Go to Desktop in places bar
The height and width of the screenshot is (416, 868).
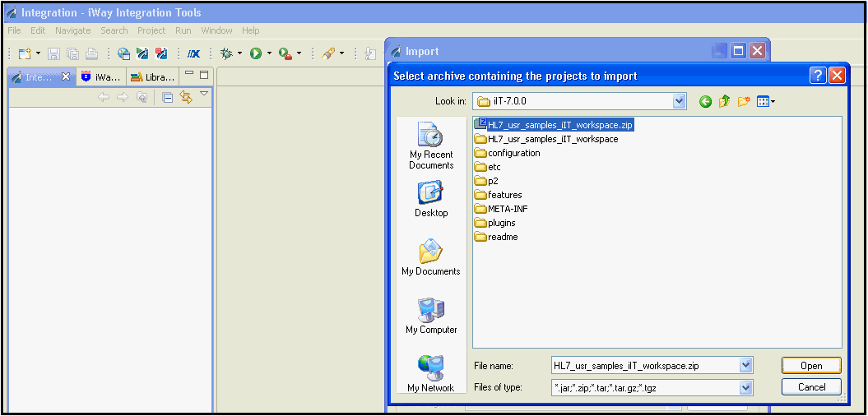(431, 199)
